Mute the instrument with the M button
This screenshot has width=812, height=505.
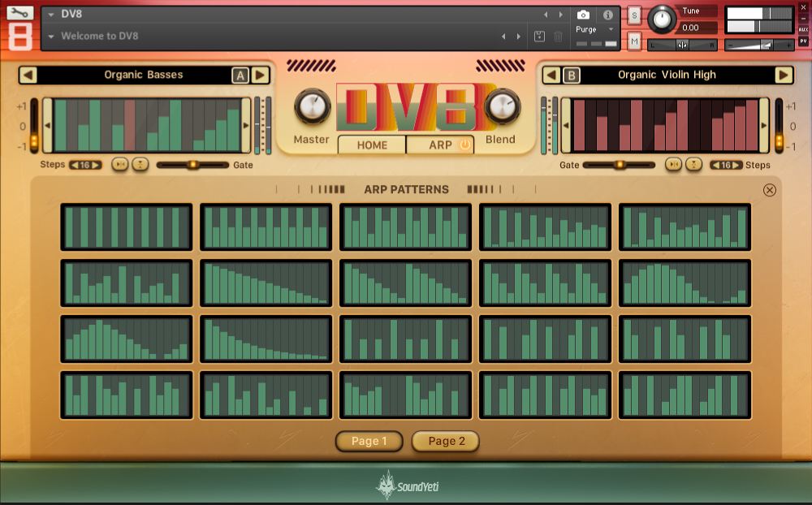[636, 41]
